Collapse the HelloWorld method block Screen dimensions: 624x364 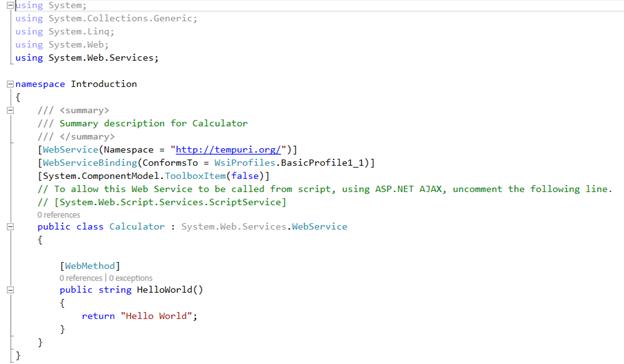[10, 290]
